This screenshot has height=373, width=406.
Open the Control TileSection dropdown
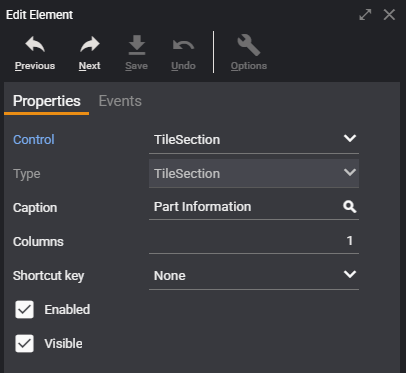(254, 140)
